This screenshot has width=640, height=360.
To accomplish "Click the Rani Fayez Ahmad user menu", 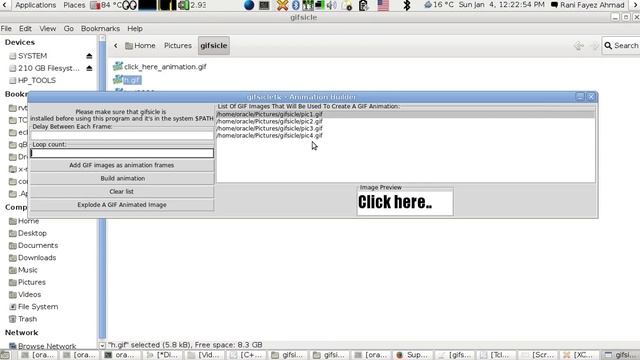I will click(x=587, y=5).
